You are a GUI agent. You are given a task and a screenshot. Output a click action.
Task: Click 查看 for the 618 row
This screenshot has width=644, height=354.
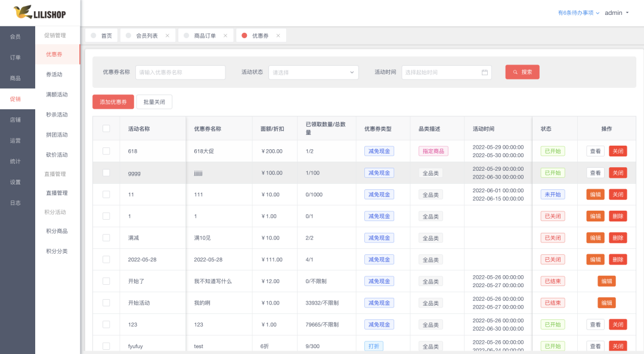(x=595, y=151)
